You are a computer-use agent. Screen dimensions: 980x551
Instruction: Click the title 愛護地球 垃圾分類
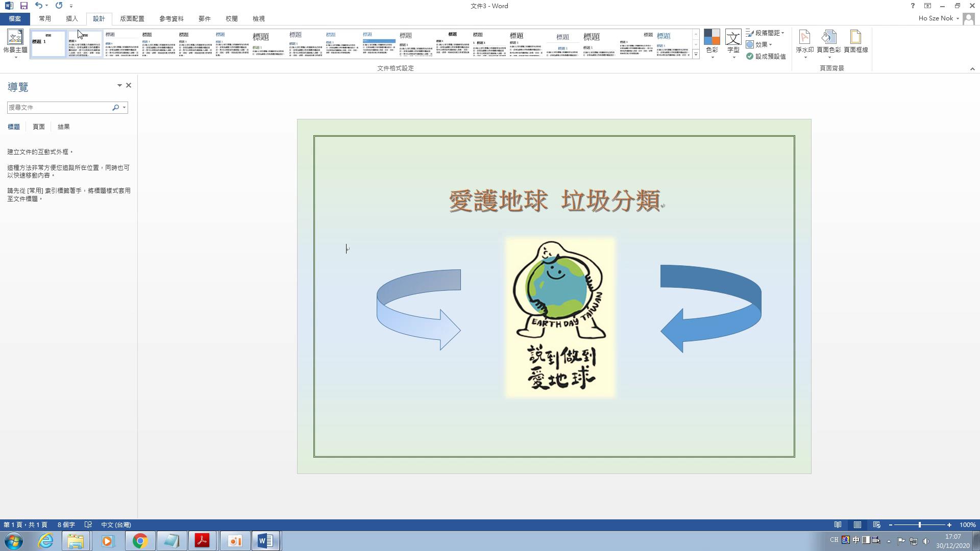[555, 201]
